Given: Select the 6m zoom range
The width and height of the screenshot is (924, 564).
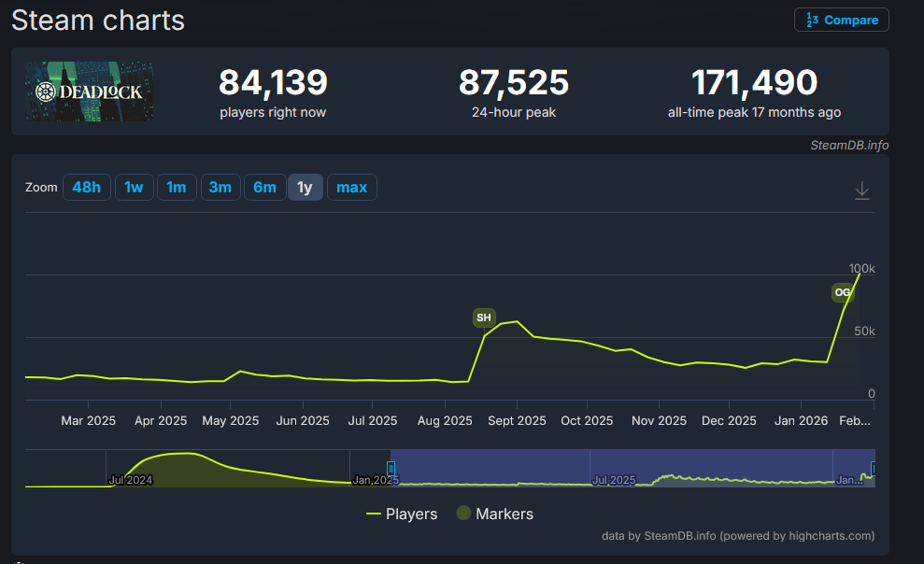Looking at the screenshot, I should 264,187.
